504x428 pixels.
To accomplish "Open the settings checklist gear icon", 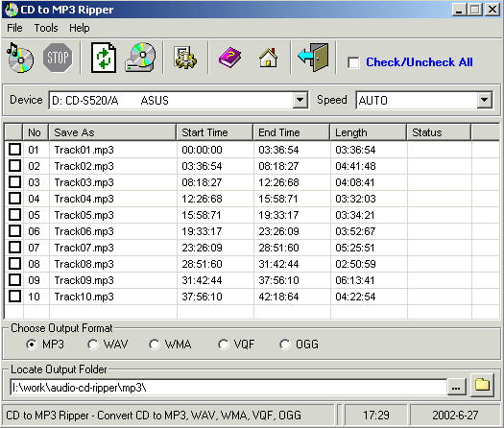I will (185, 58).
